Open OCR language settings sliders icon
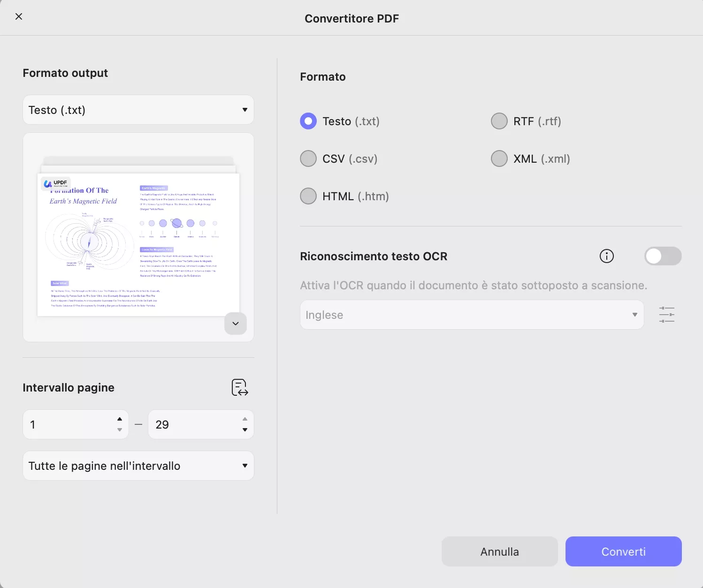The width and height of the screenshot is (703, 588). pyautogui.click(x=666, y=315)
